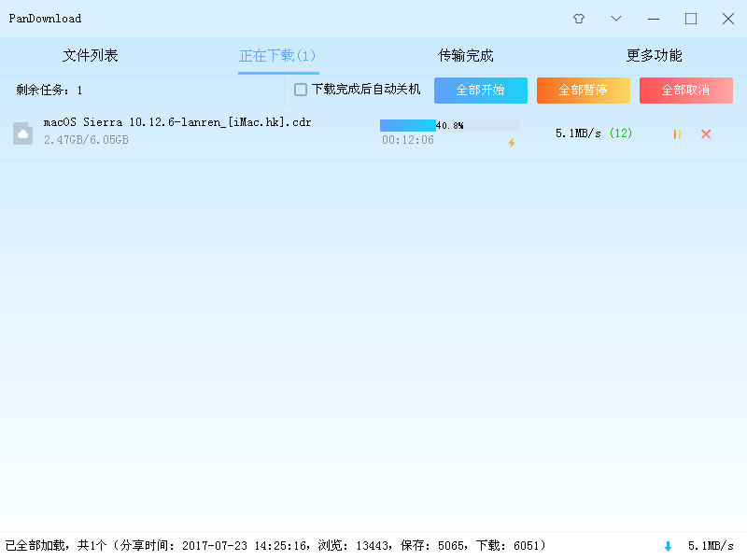Cancel the macOS Sierra download with red X
The height and width of the screenshot is (560, 747).
click(706, 134)
